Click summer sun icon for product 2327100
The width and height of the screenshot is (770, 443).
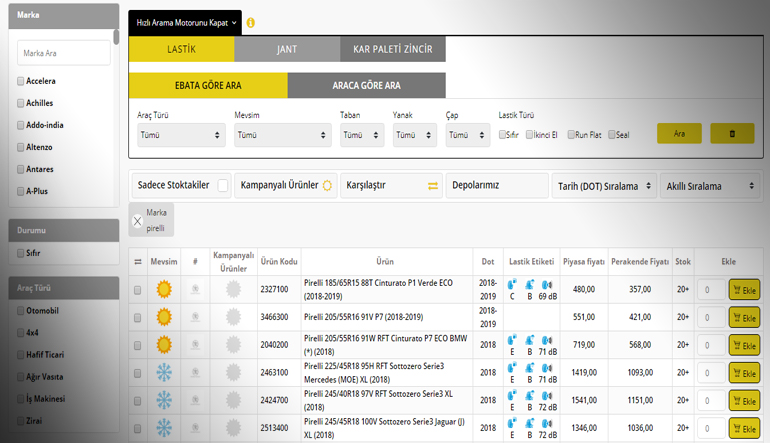pos(164,289)
